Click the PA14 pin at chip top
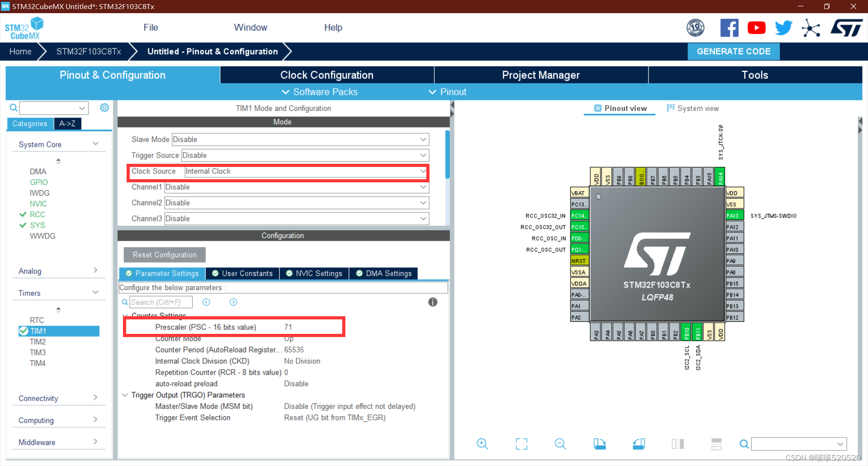The height and width of the screenshot is (466, 868). (720, 176)
